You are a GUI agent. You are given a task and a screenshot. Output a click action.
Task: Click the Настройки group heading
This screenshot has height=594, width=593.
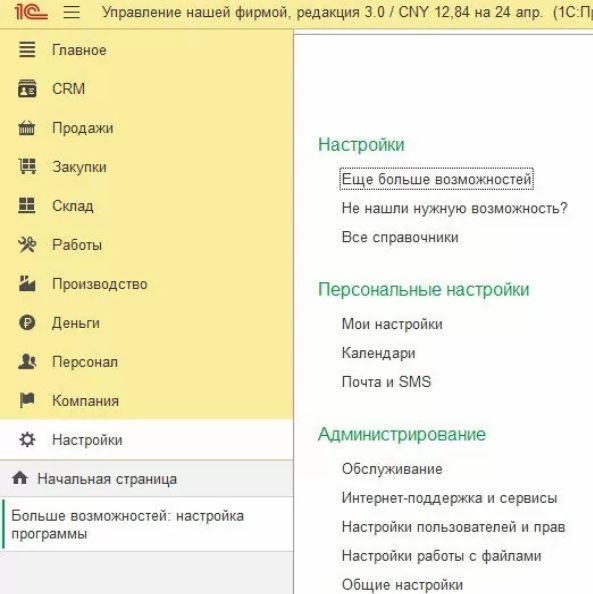tap(361, 145)
